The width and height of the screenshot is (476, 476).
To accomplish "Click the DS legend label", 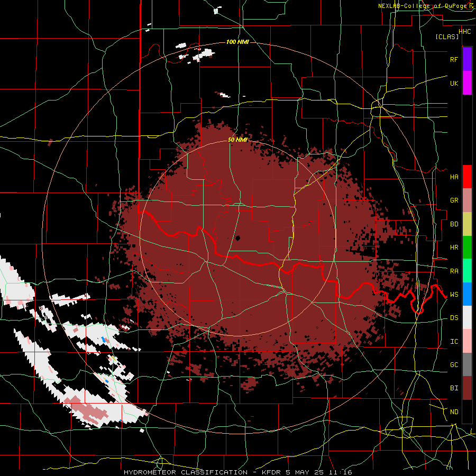I will point(454,318).
